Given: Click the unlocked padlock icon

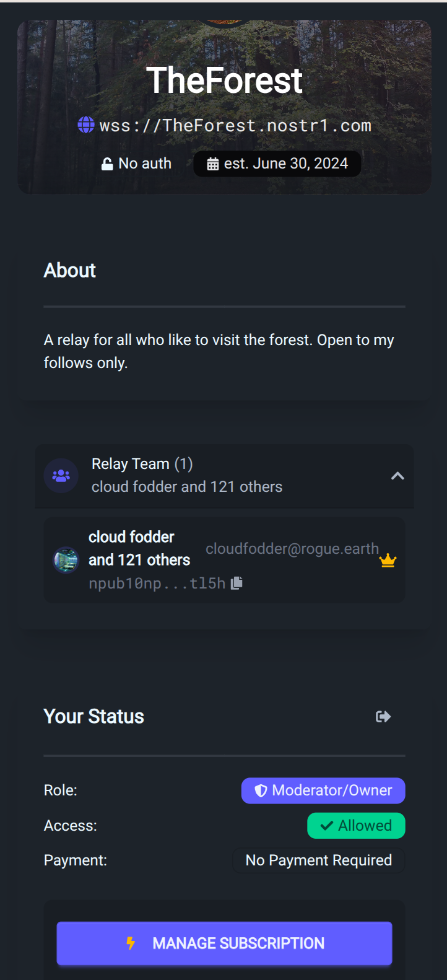Looking at the screenshot, I should [x=107, y=164].
